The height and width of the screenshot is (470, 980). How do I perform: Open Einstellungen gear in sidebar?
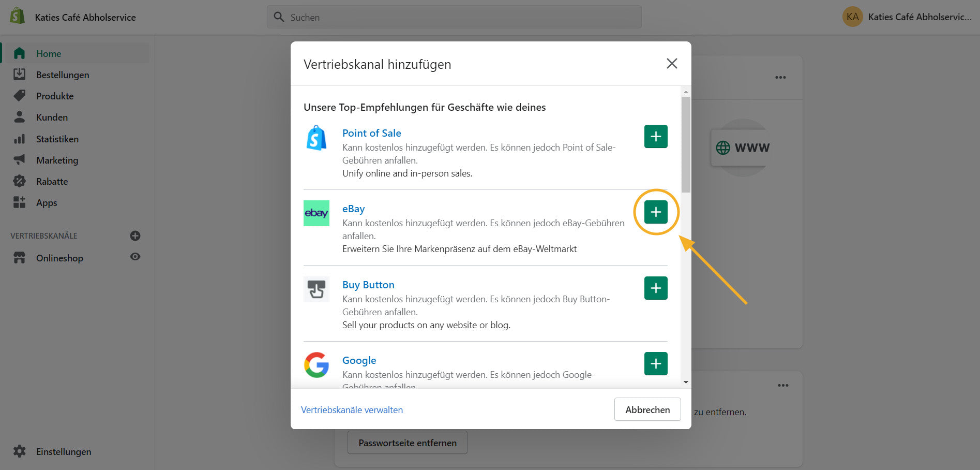tap(20, 451)
